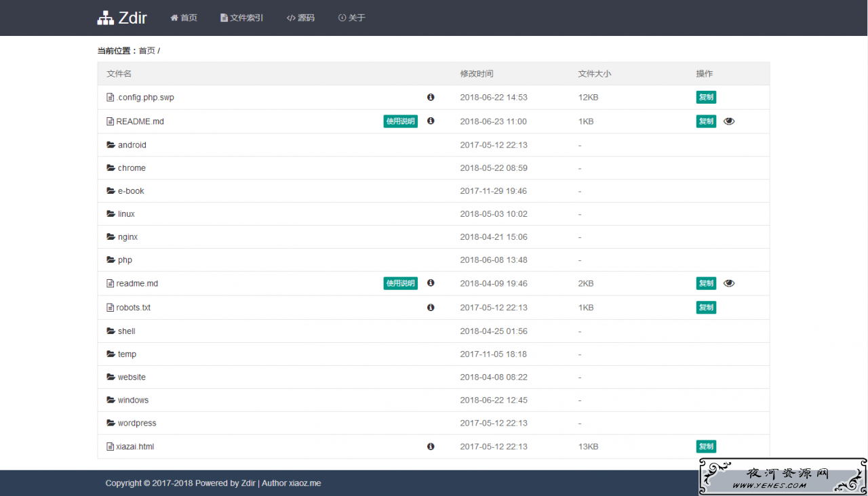Open 关于 in the navbar
This screenshot has height=496, width=868.
coord(351,18)
